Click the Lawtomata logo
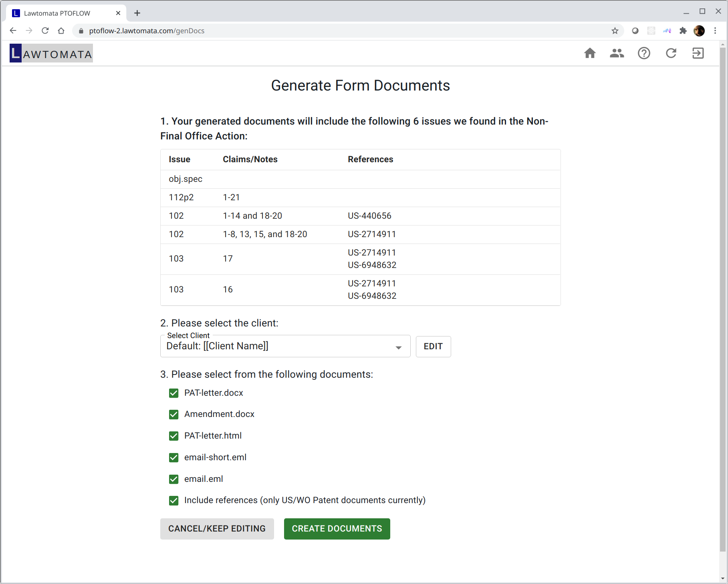The image size is (728, 584). 51,53
